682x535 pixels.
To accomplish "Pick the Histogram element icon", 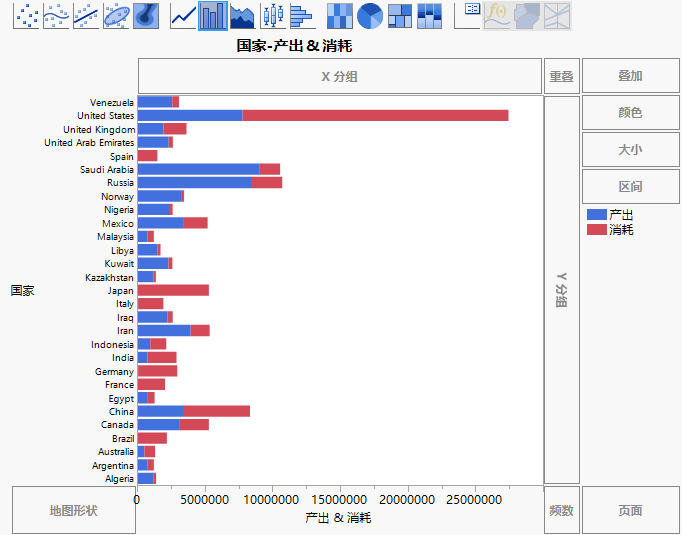I will click(x=301, y=15).
